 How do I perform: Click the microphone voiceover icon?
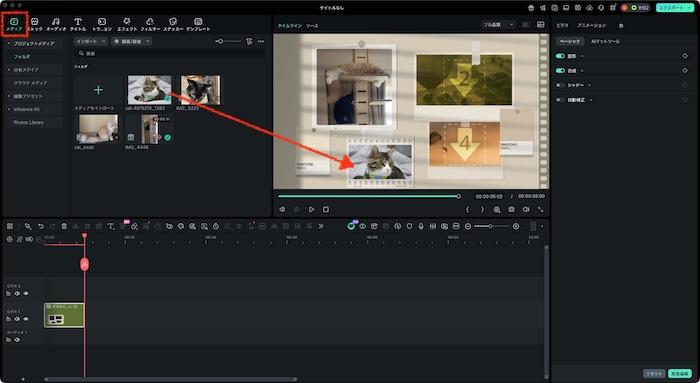coord(421,227)
